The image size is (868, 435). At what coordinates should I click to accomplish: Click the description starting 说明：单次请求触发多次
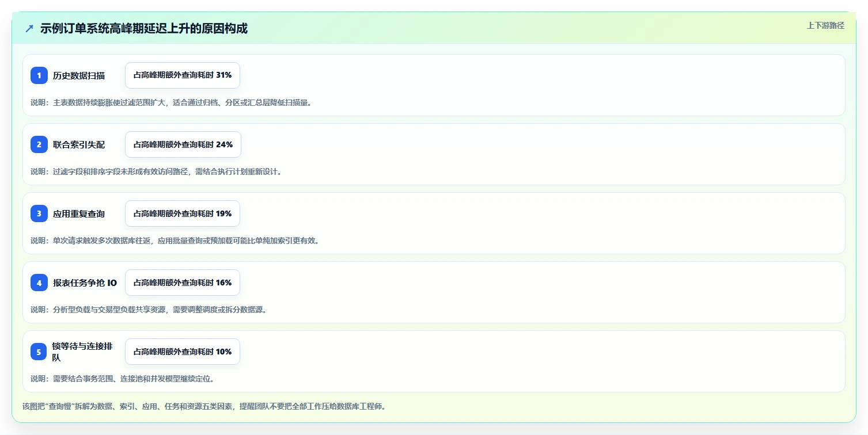coord(175,241)
